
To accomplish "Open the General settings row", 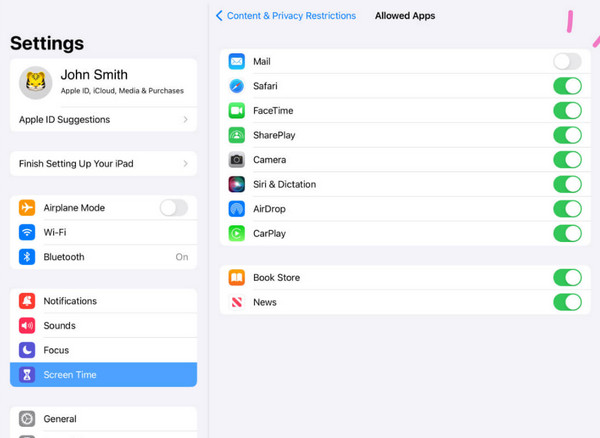I will tap(103, 419).
